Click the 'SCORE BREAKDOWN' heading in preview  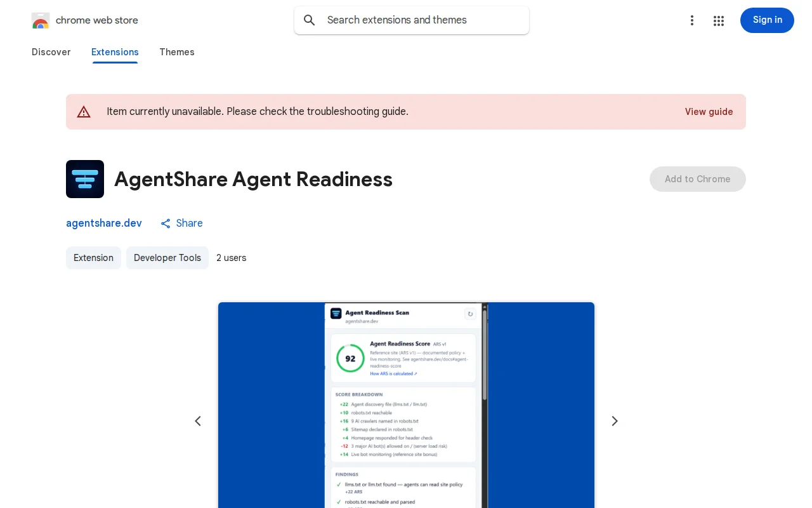[359, 395]
